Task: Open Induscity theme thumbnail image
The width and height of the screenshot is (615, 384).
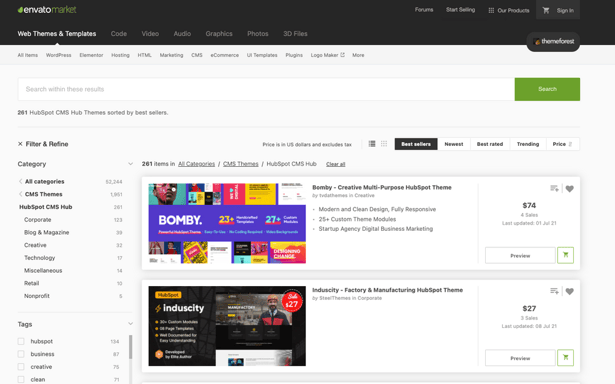Action: [x=227, y=326]
